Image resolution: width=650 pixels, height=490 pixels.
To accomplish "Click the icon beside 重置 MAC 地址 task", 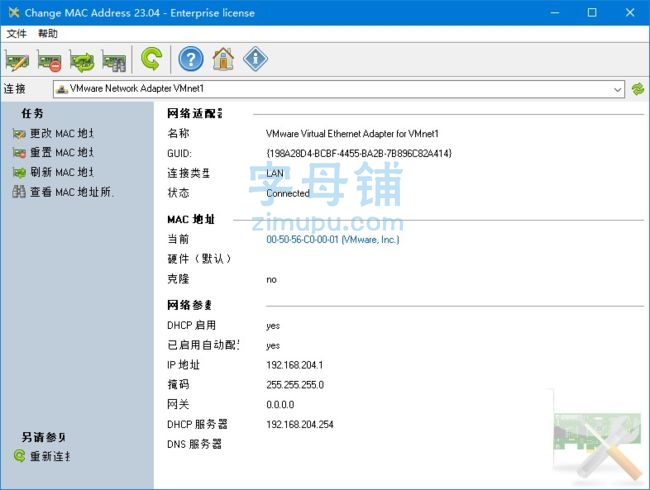I will [x=19, y=153].
